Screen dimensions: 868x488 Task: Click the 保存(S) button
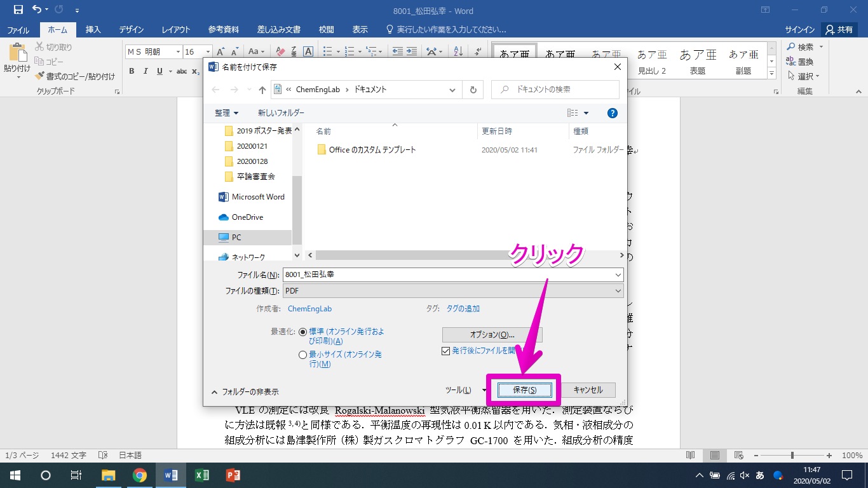(524, 390)
